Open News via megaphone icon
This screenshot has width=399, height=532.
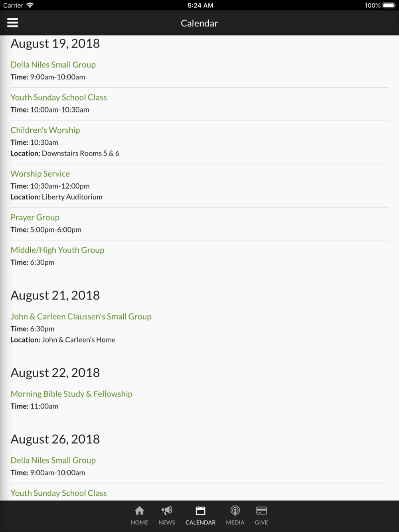(167, 510)
